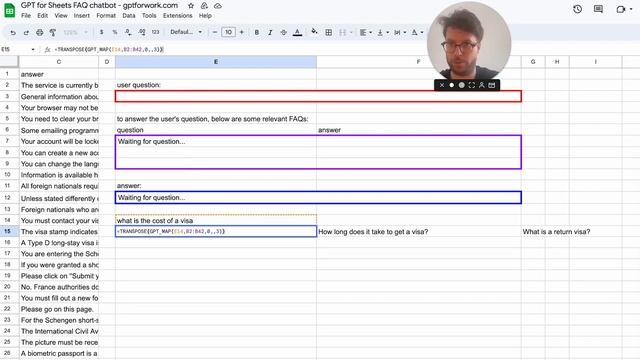Open the Format menu

click(106, 16)
